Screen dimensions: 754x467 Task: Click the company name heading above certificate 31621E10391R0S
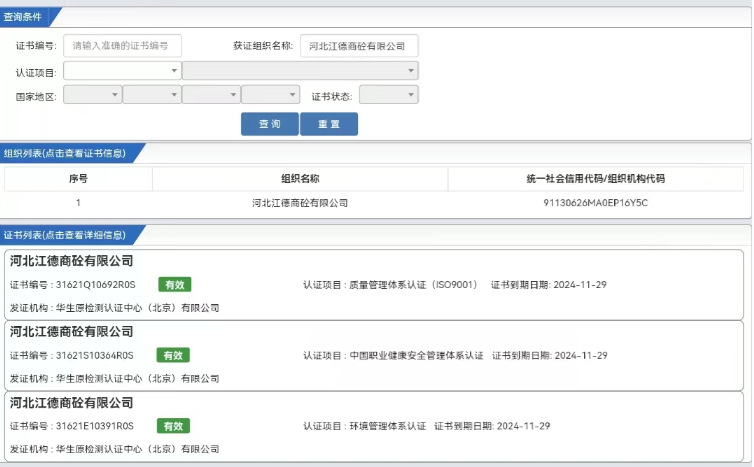71,403
